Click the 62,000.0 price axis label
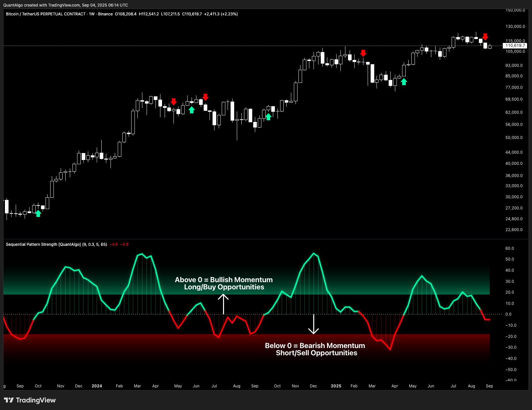The image size is (532, 410). 514,112
